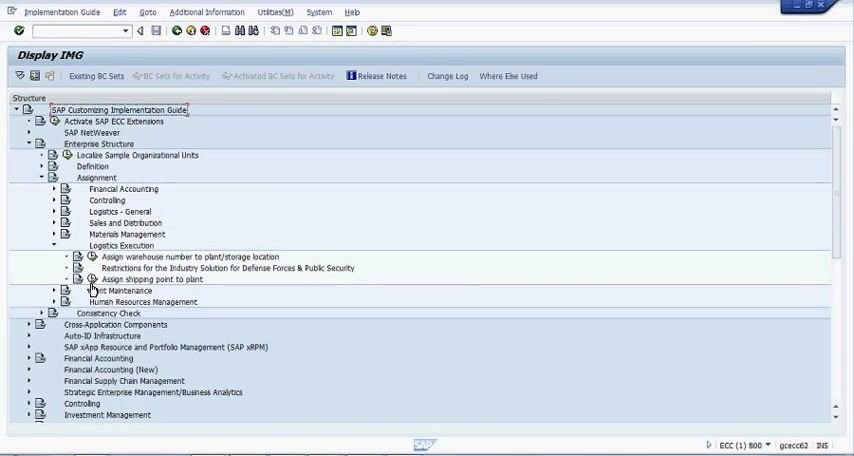Click the second icon in the IMG application toolbar
The width and height of the screenshot is (854, 456).
35,76
